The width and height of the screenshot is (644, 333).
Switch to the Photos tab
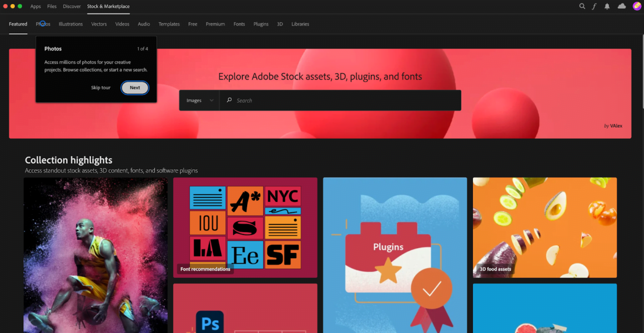[43, 24]
